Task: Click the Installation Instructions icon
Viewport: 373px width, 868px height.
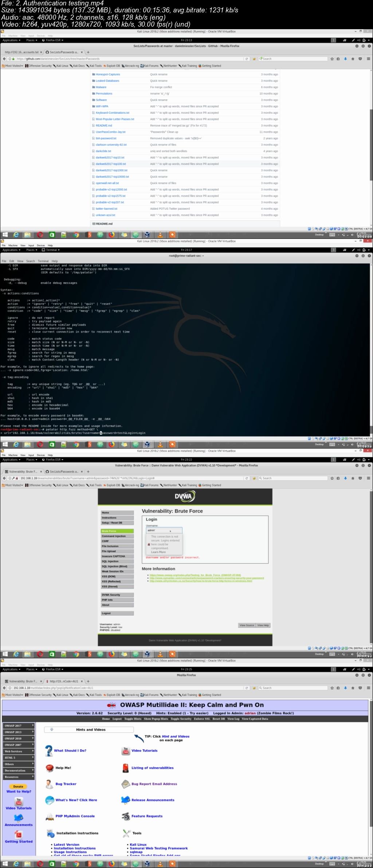Action: (x=50, y=833)
